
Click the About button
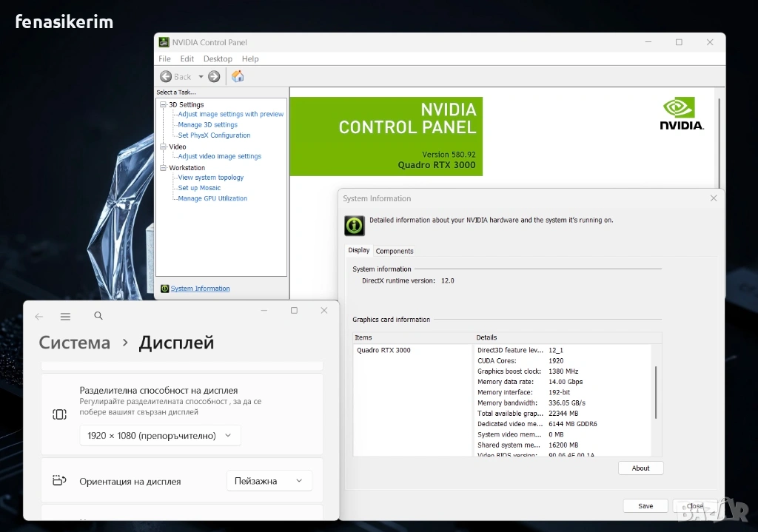click(x=640, y=468)
